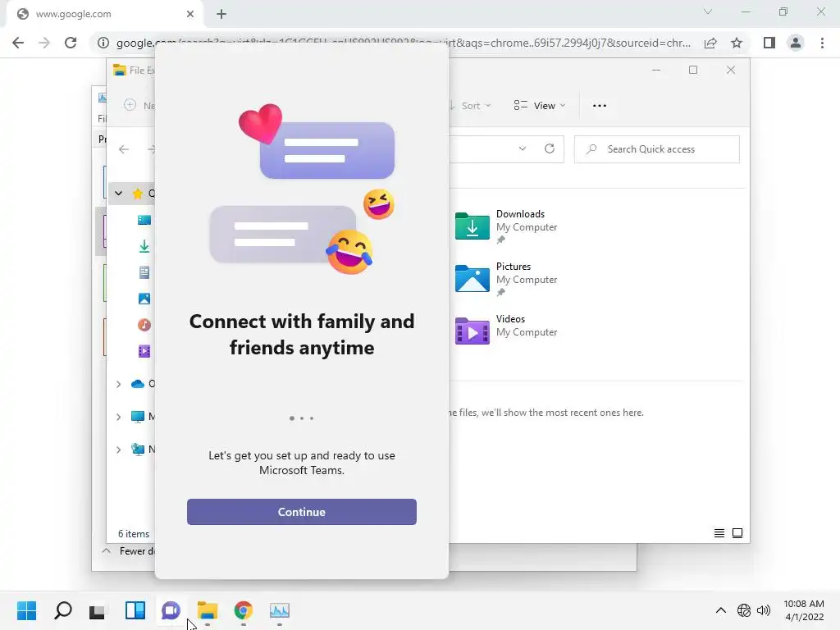Go forward in the Chrome browser
Image resolution: width=840 pixels, height=630 pixels.
click(44, 43)
